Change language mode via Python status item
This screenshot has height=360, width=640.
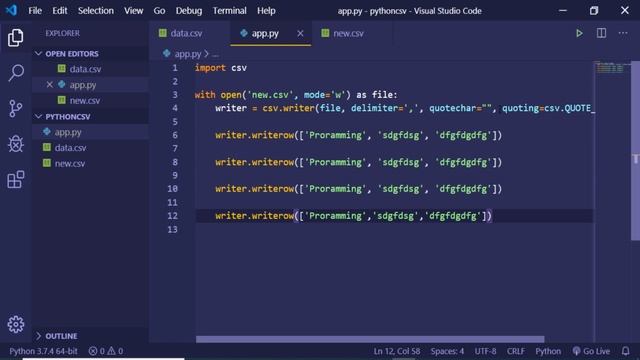[x=548, y=351]
